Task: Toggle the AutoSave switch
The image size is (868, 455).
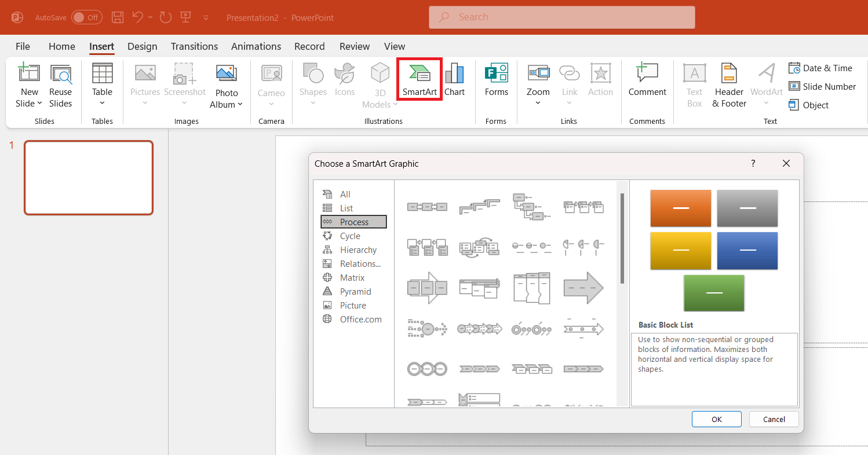Action: [x=86, y=17]
